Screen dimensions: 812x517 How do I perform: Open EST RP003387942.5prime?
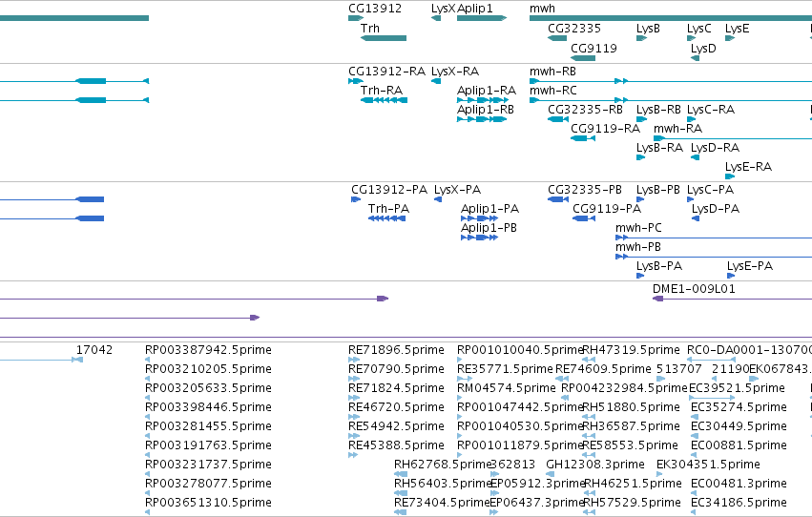208,350
